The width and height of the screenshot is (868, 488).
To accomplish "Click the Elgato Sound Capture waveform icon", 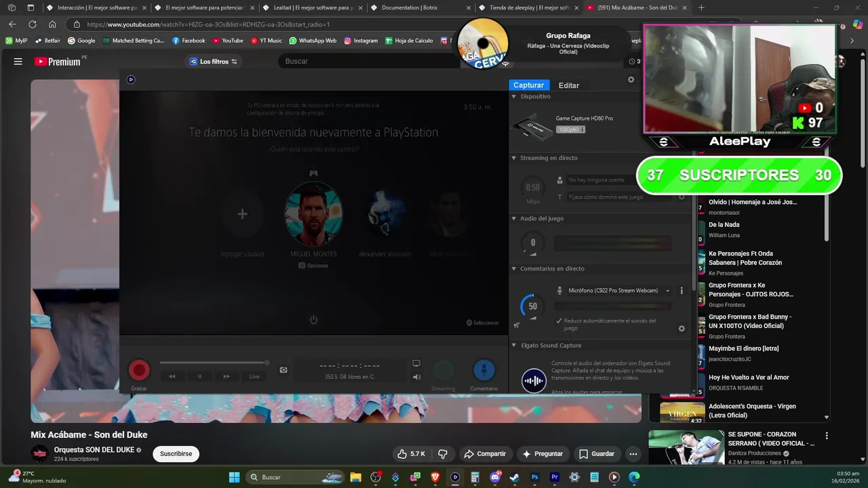I will [x=534, y=381].
